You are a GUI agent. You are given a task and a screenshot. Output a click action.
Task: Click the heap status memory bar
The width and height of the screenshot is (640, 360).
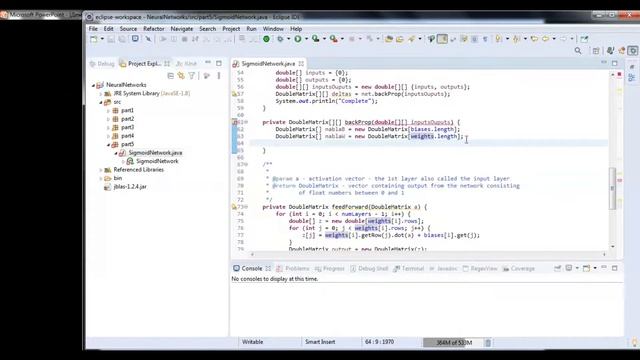click(x=453, y=342)
